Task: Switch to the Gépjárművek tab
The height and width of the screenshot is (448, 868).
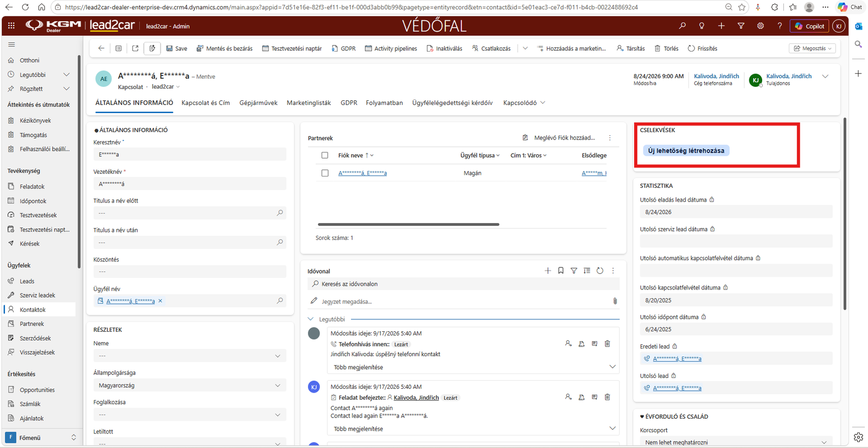Action: click(x=258, y=103)
